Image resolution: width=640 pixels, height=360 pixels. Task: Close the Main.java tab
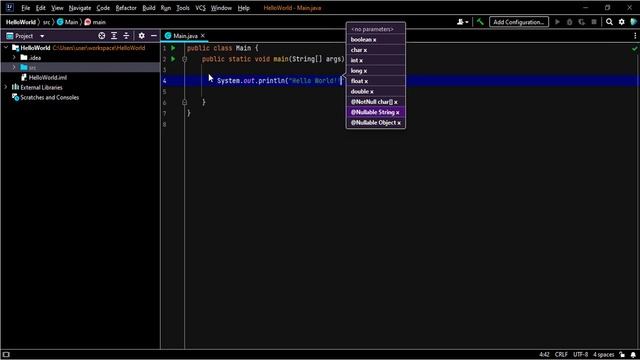tap(202, 36)
